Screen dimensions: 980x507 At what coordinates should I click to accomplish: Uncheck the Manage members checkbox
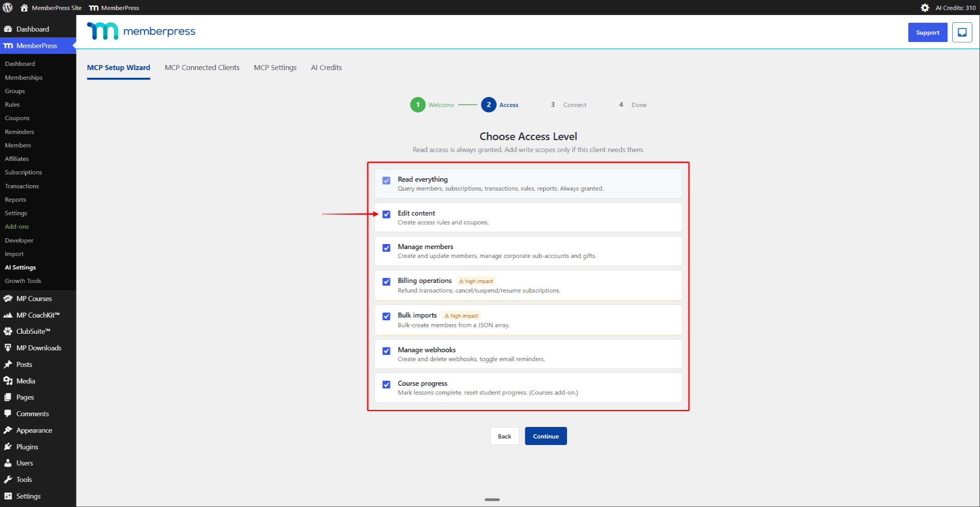pyautogui.click(x=386, y=248)
